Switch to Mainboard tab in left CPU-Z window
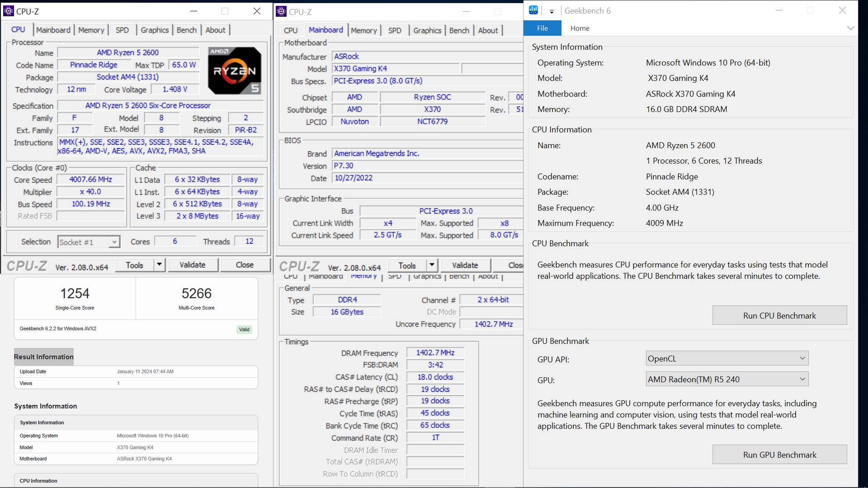This screenshot has width=868, height=488. coord(53,30)
